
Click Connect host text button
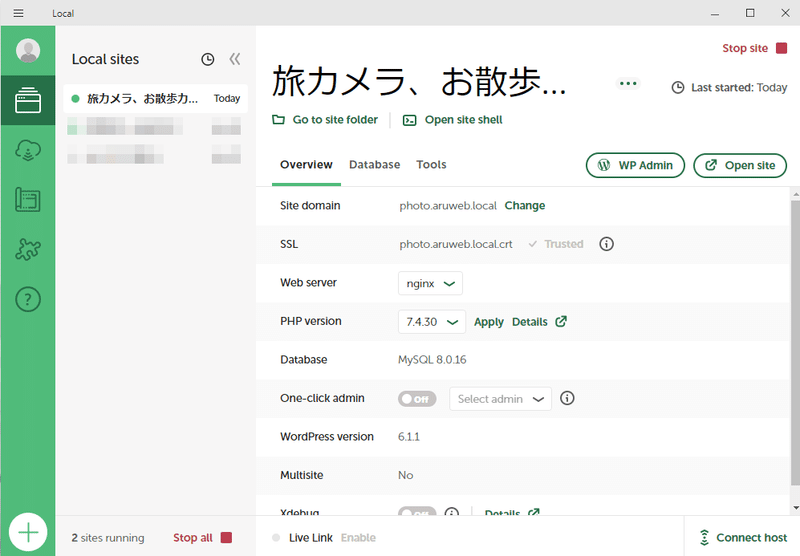tap(752, 537)
